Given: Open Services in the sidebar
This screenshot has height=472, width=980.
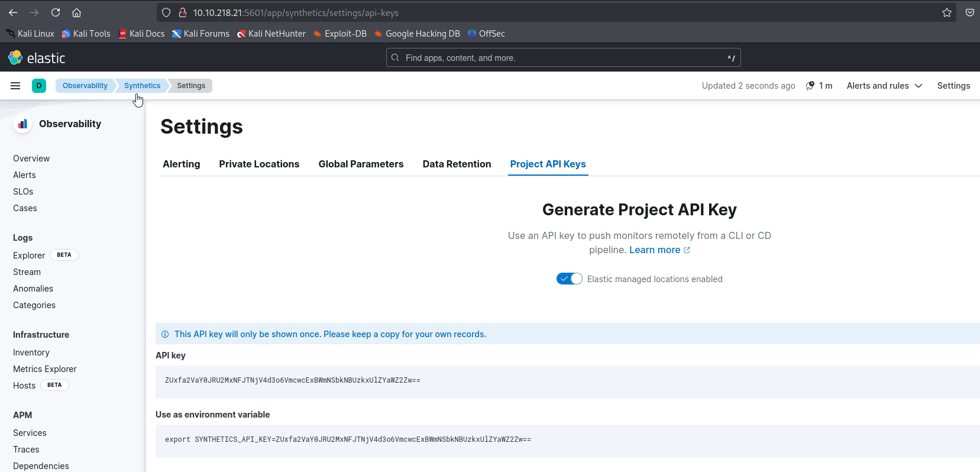Looking at the screenshot, I should tap(30, 433).
